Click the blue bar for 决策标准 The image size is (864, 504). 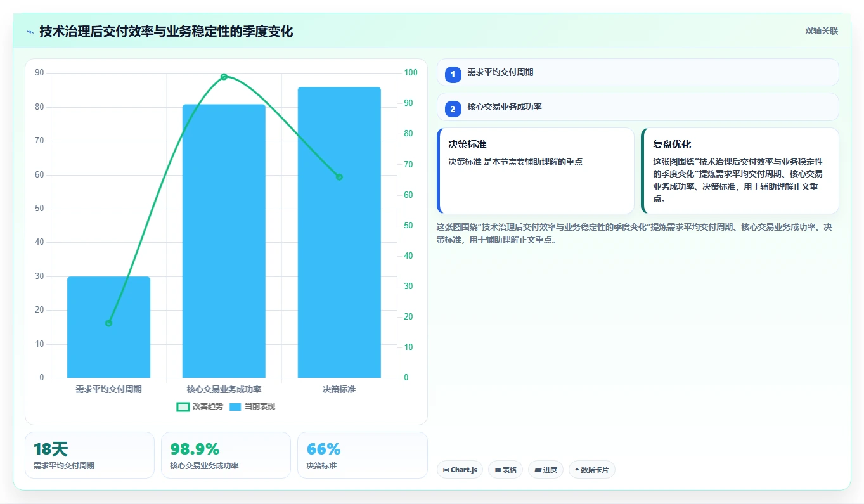(339, 233)
